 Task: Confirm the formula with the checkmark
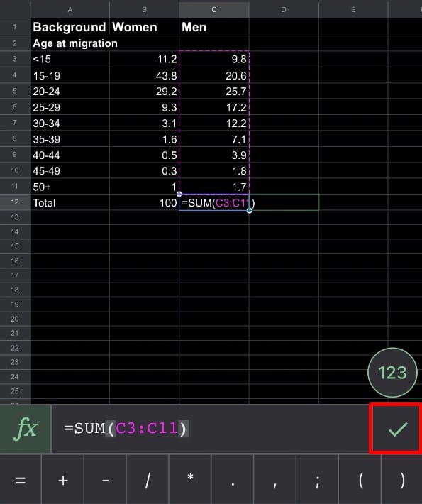(x=397, y=429)
